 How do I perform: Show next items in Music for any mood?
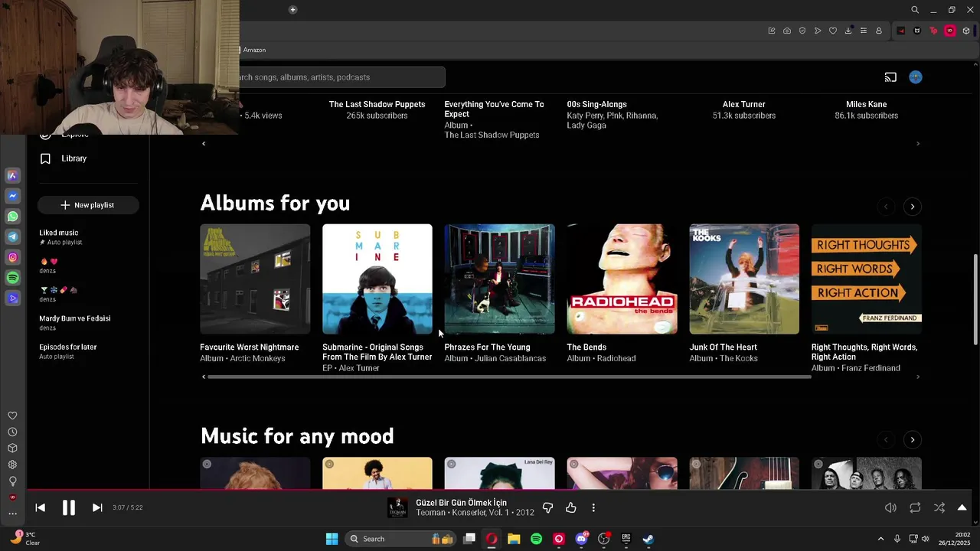913,440
